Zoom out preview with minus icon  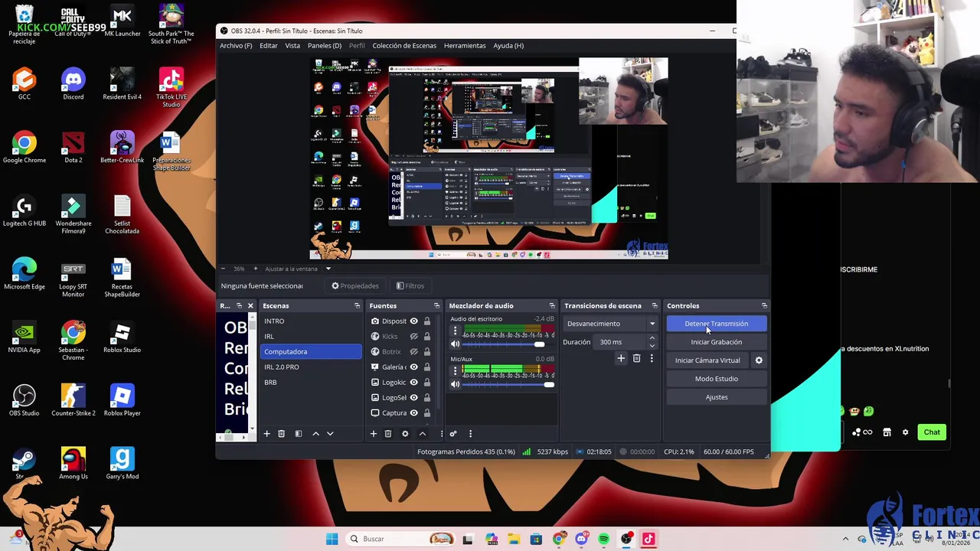tap(223, 269)
